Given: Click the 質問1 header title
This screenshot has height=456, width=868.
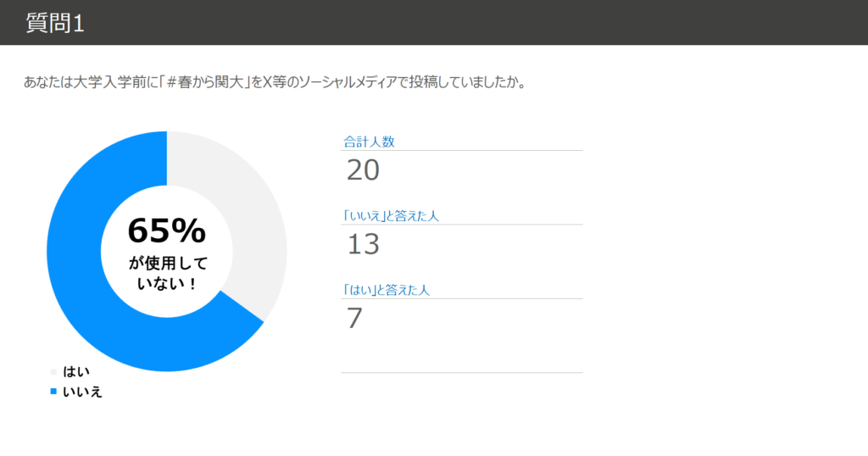Looking at the screenshot, I should pos(55,23).
